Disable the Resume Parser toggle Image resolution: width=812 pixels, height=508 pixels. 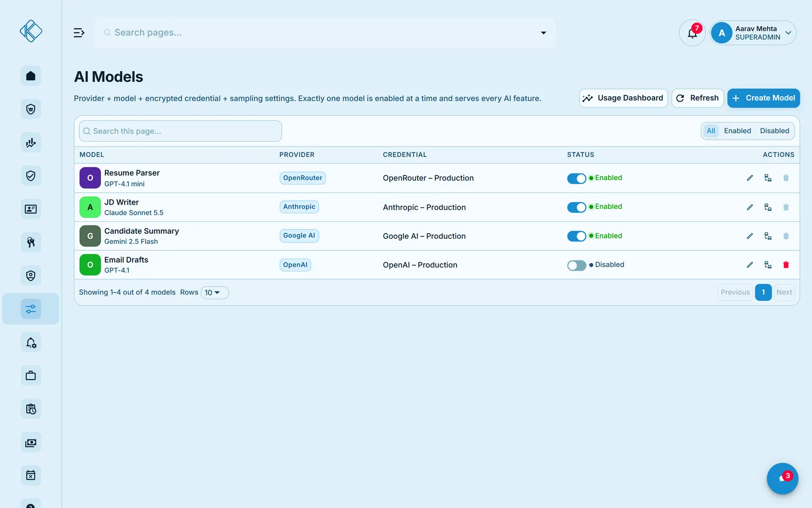pos(577,178)
